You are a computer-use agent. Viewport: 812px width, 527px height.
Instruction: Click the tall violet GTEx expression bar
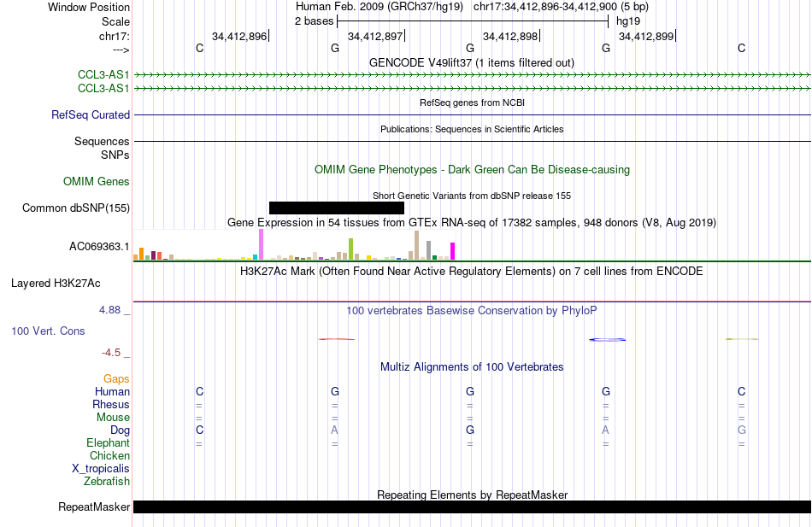pyautogui.click(x=261, y=244)
